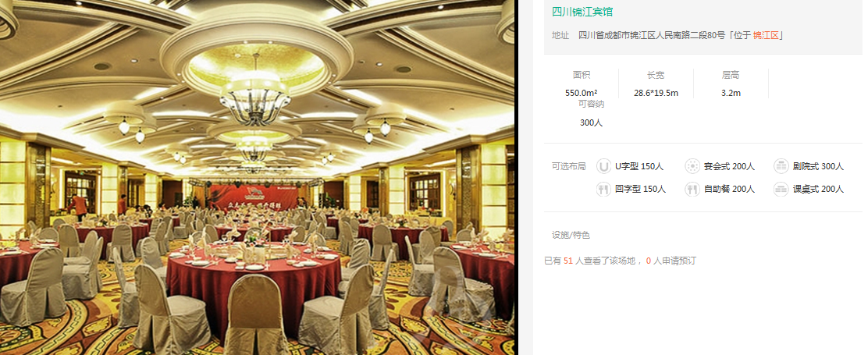Click the 锦江区 district link

(767, 35)
